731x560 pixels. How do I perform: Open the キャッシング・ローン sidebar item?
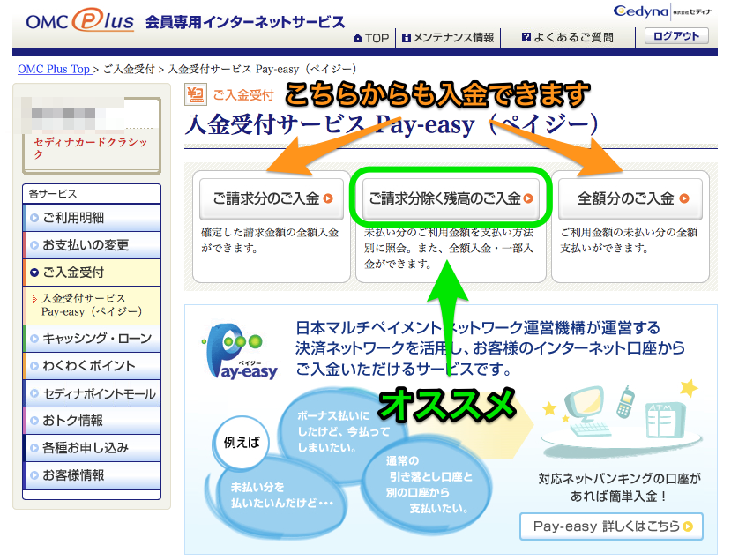coord(93,339)
